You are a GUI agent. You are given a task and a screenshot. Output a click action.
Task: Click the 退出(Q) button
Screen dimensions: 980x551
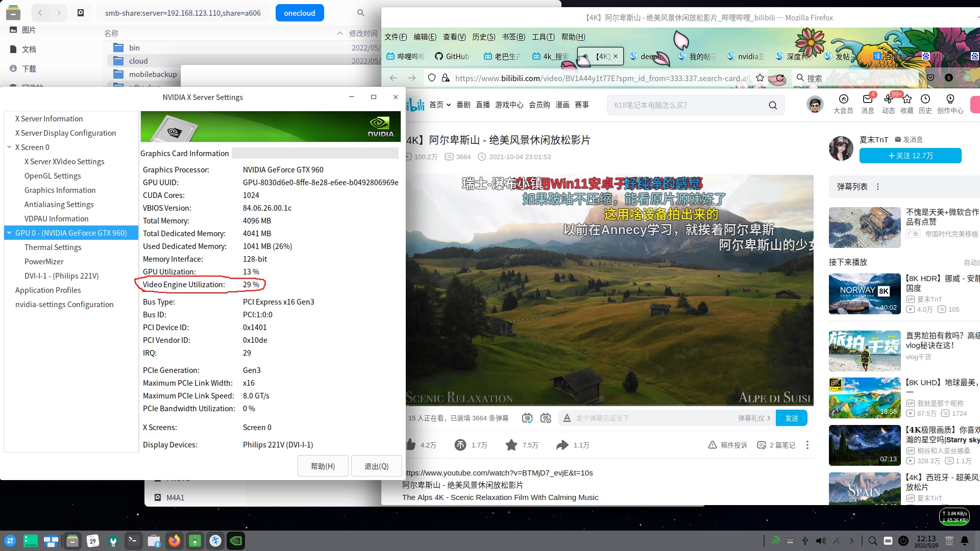point(376,466)
